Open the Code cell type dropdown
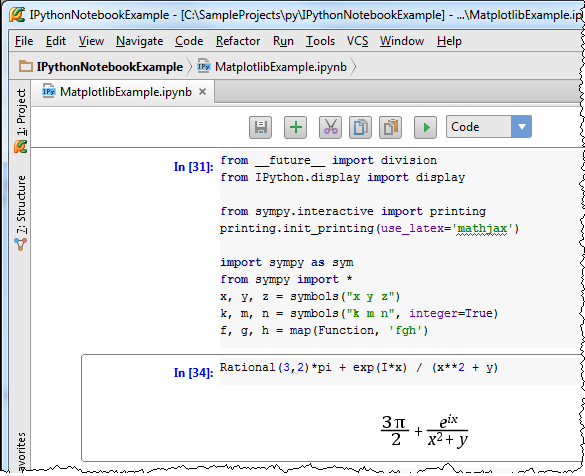 pos(489,127)
